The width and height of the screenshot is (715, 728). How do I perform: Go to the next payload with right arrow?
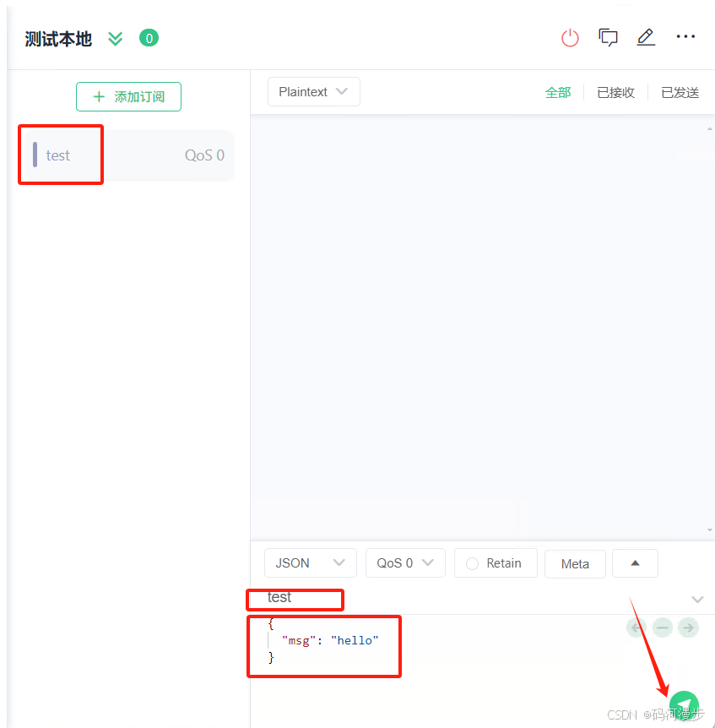pyautogui.click(x=689, y=627)
